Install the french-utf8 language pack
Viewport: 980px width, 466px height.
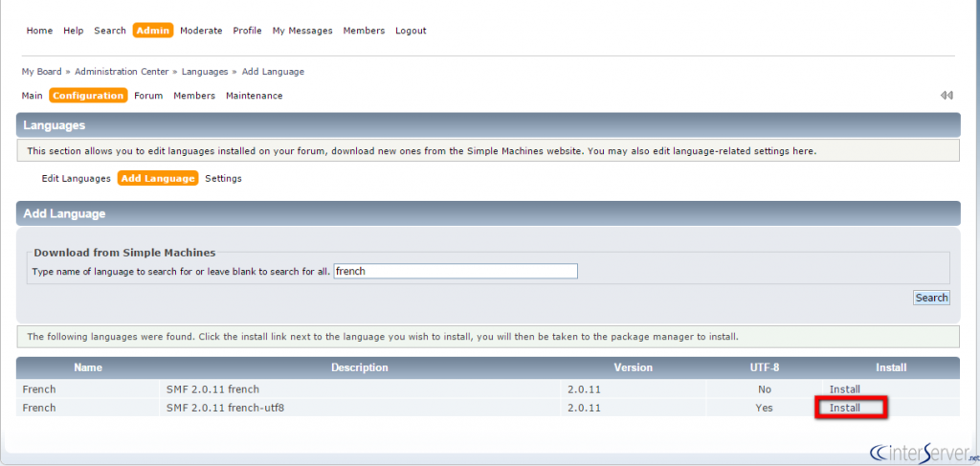845,408
